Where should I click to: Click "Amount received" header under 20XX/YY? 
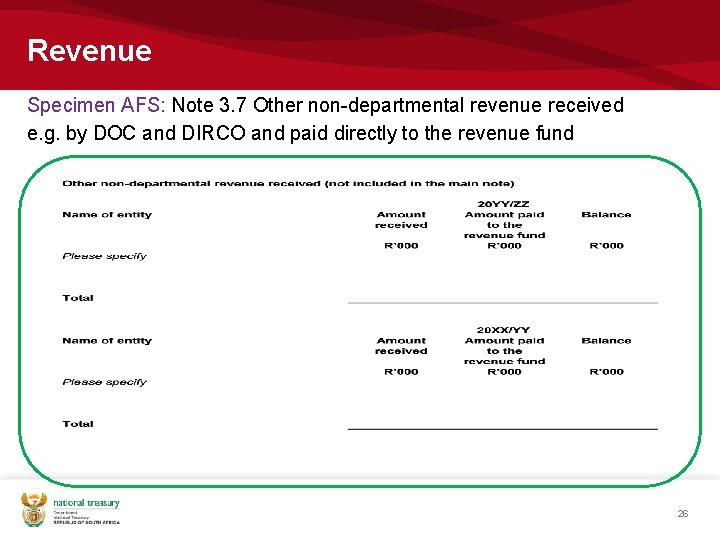coord(401,346)
